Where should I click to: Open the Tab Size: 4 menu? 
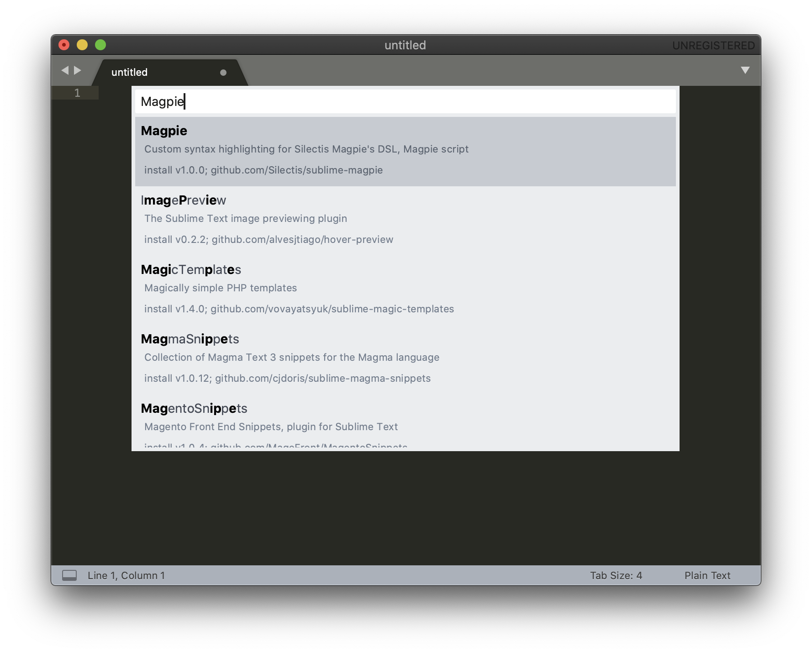616,575
